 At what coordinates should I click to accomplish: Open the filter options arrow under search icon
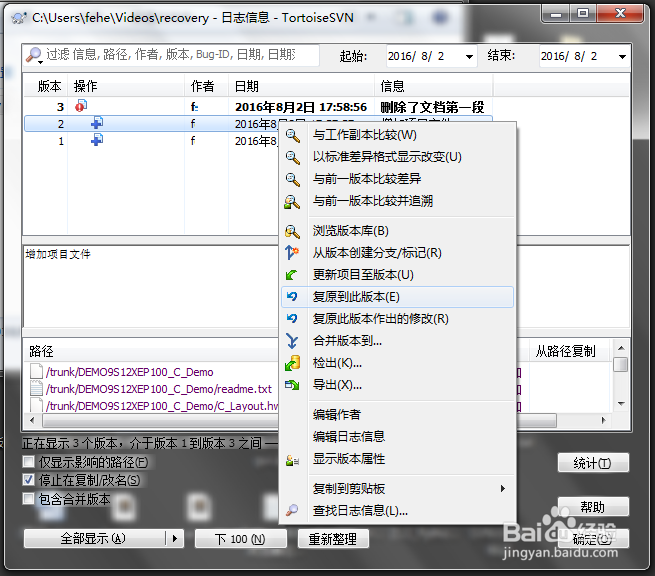coord(40,63)
